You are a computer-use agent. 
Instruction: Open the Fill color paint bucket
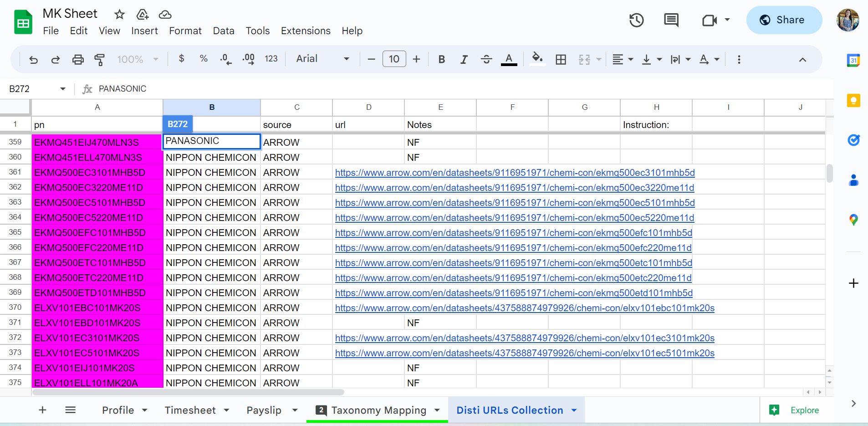537,59
